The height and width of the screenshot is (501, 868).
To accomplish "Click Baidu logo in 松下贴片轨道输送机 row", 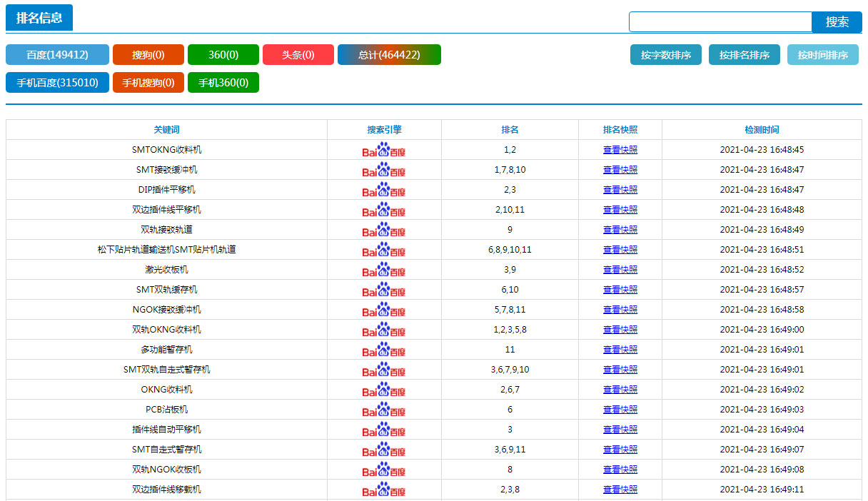I will coord(384,250).
